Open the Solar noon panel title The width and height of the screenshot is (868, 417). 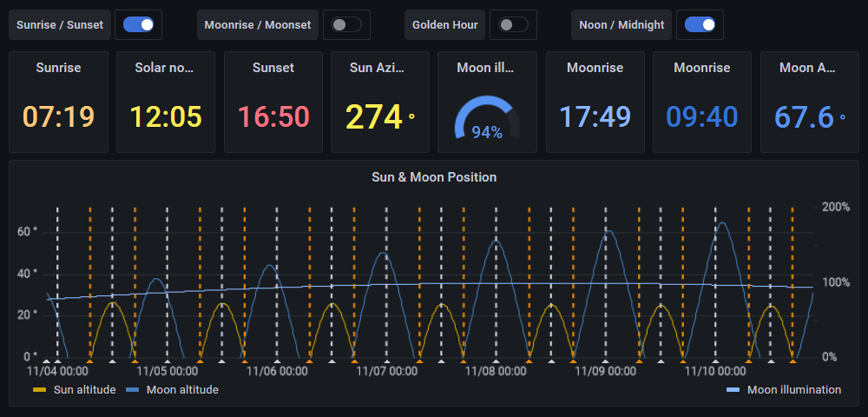click(x=166, y=68)
